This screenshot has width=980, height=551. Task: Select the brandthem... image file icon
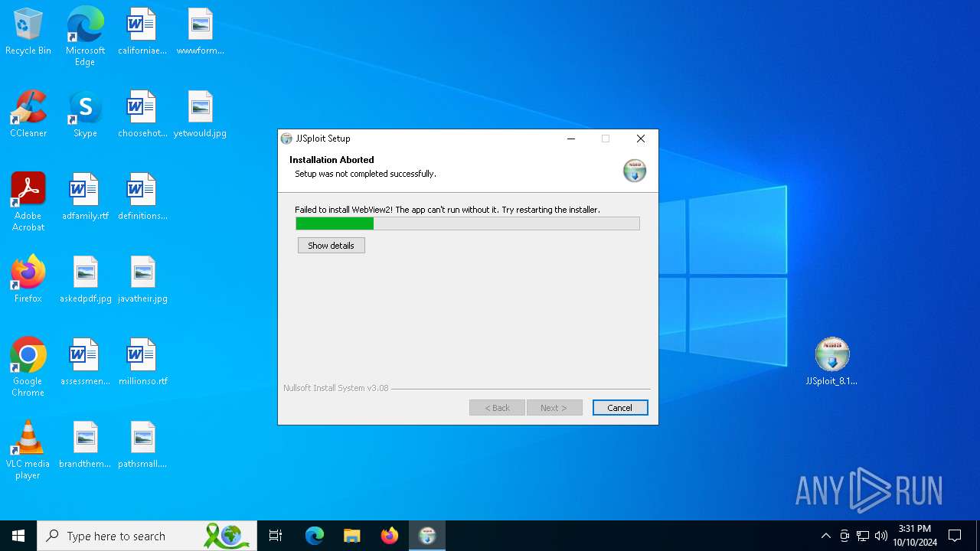coord(85,445)
